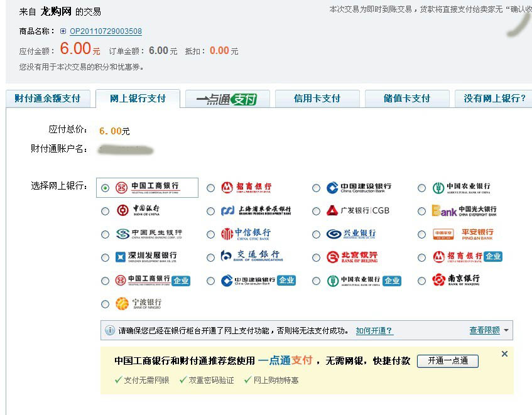Screen dimensions: 532x415
Task: Open the 一点通支付 tab
Action: [227, 99]
